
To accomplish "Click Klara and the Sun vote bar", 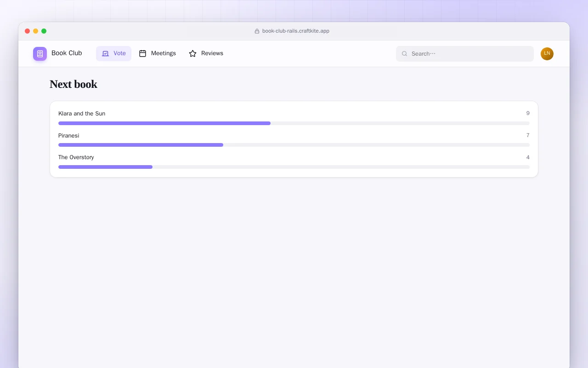I will point(294,123).
